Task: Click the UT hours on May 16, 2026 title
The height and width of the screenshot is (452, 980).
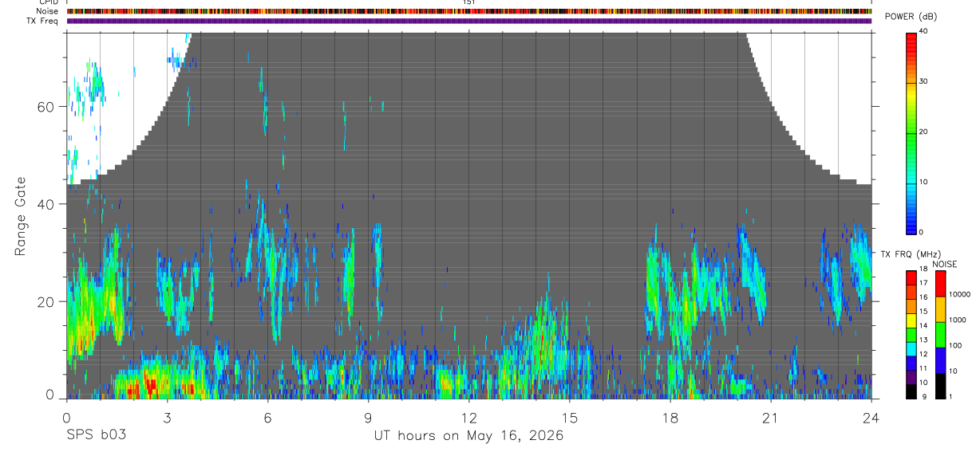Action: pyautogui.click(x=468, y=436)
